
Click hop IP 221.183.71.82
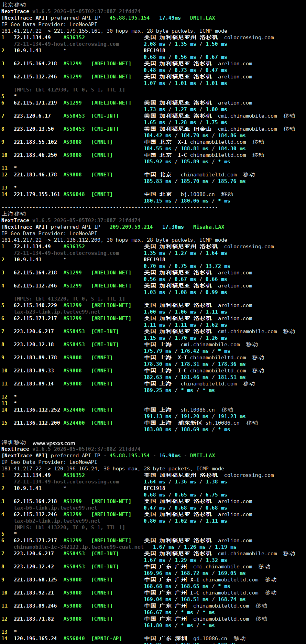(34, 619)
